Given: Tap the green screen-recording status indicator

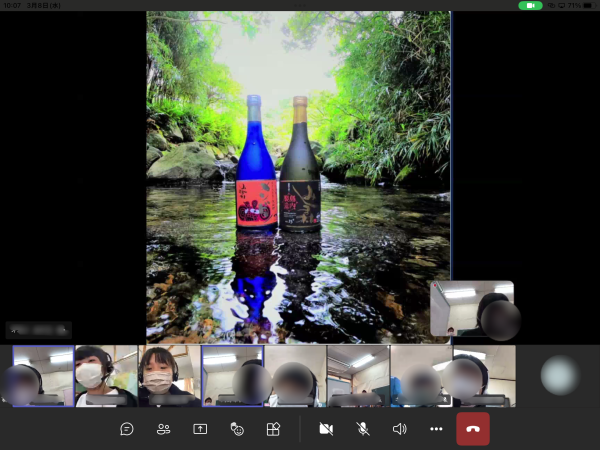Looking at the screenshot, I should coord(530,5).
